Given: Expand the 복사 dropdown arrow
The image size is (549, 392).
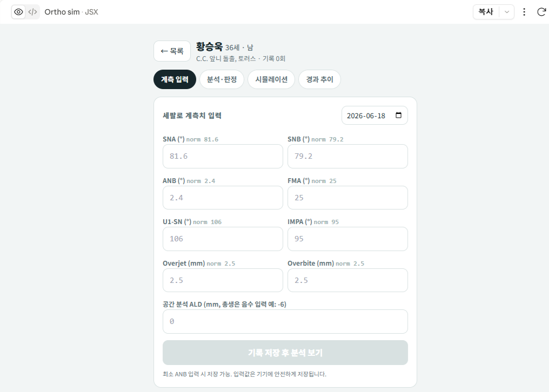Looking at the screenshot, I should 507,12.
